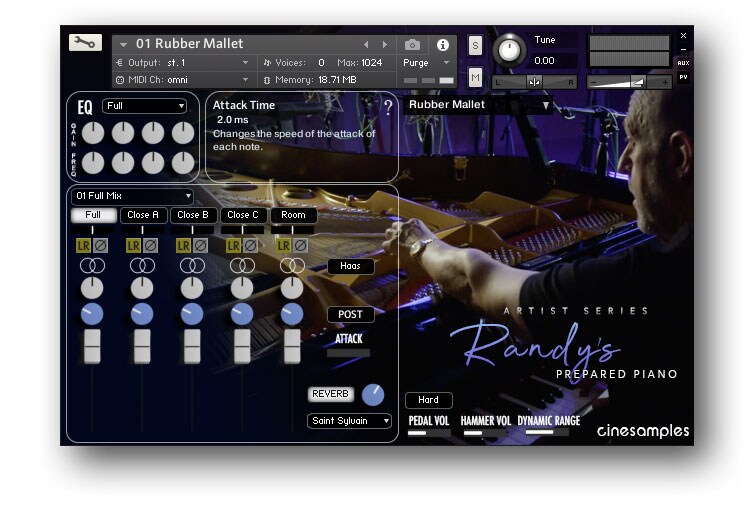Click the first EQ gain knob

93,133
